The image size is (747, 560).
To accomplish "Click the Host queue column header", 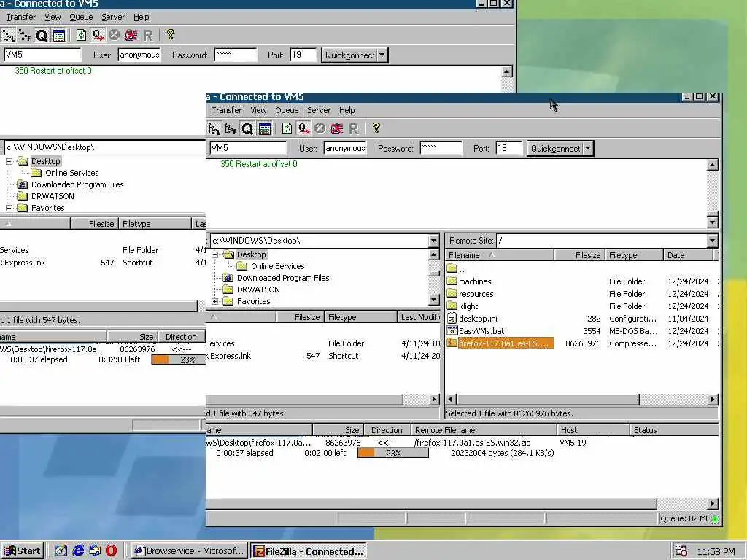I will (x=593, y=430).
